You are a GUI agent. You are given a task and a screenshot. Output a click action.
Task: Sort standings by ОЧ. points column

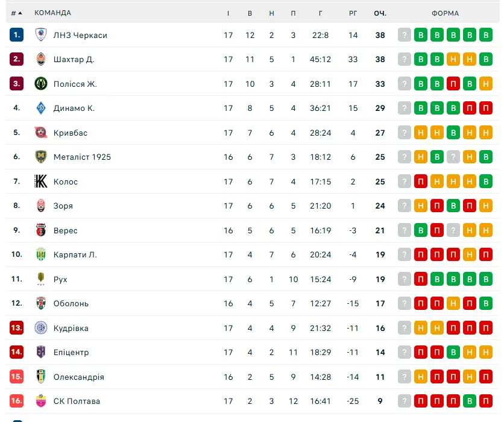click(x=380, y=13)
